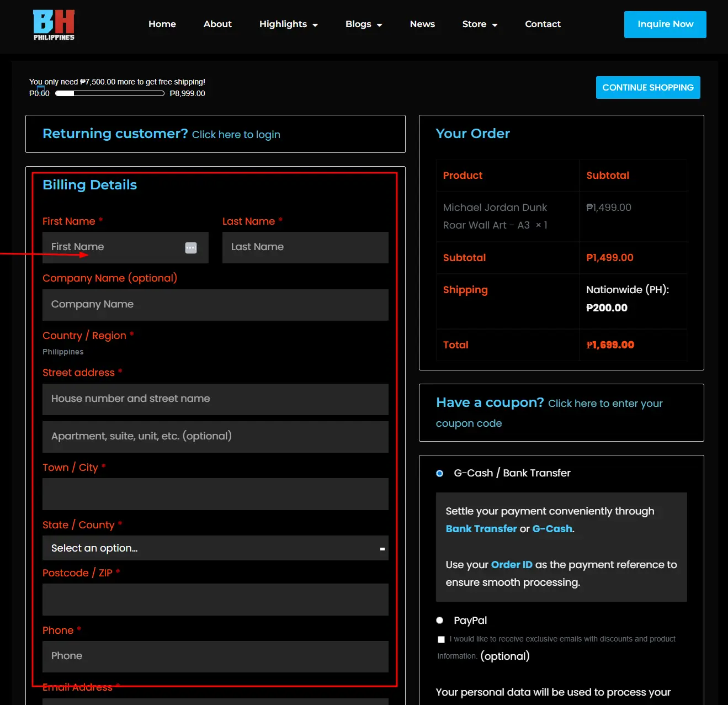Click the Philippines country text

[x=63, y=352]
